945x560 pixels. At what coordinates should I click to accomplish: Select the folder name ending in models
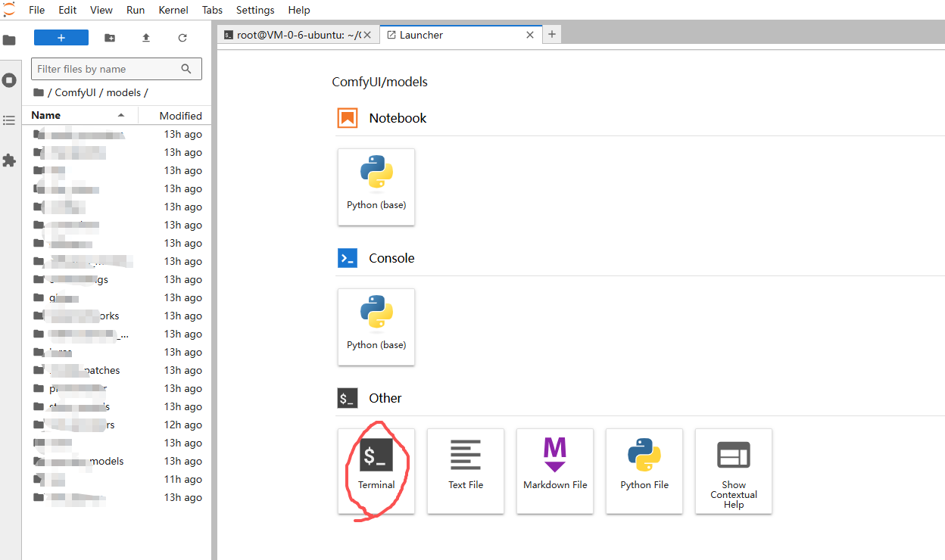117,461
